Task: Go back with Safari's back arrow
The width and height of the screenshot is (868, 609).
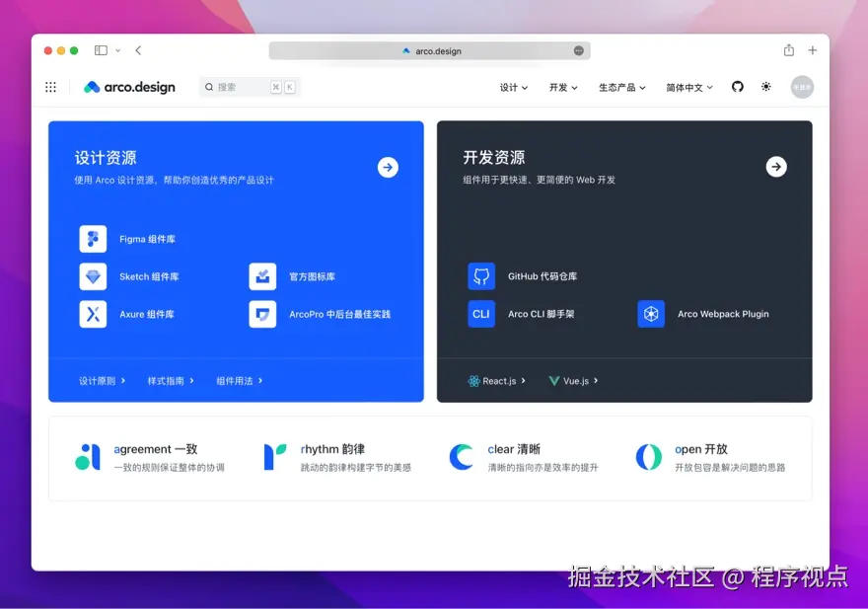Action: click(138, 50)
